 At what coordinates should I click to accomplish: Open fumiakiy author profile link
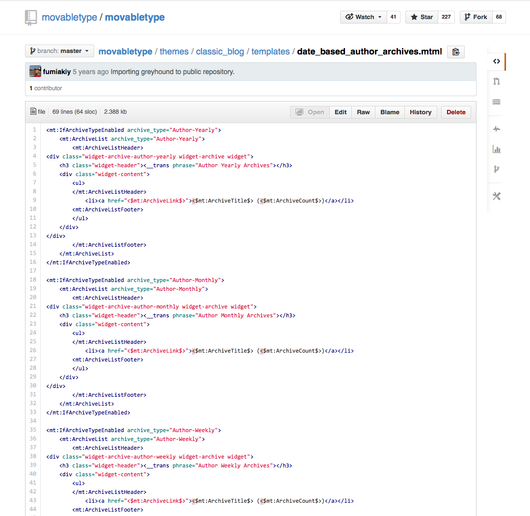[57, 72]
